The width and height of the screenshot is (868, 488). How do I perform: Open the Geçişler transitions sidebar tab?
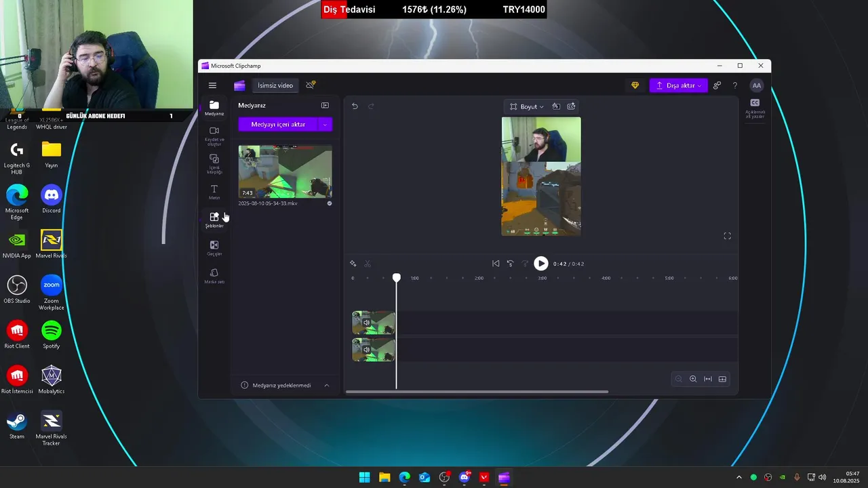214,248
